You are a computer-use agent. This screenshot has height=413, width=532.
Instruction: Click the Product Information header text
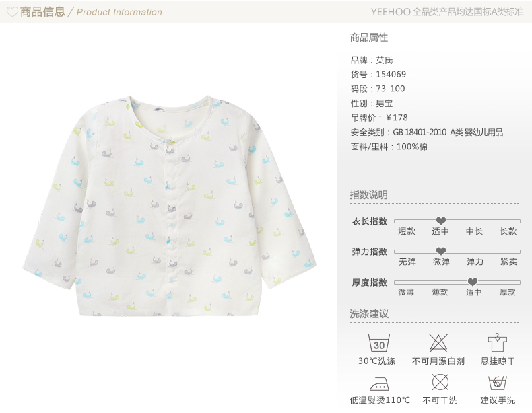coord(119,12)
